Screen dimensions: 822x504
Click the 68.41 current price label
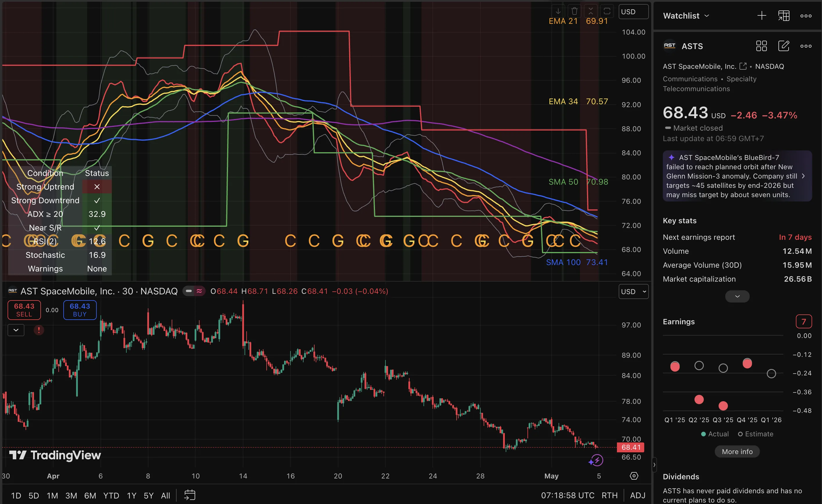pyautogui.click(x=631, y=447)
